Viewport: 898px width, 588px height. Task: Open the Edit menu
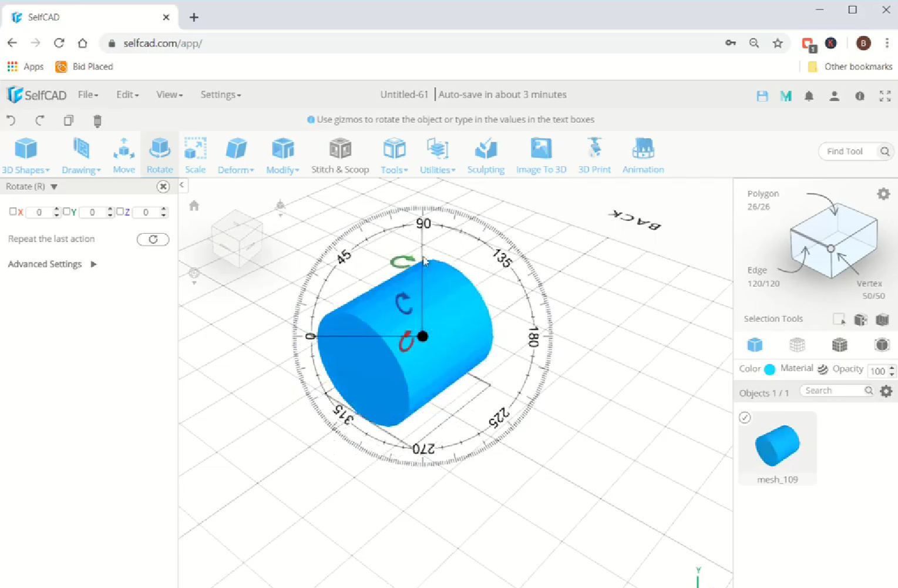127,95
